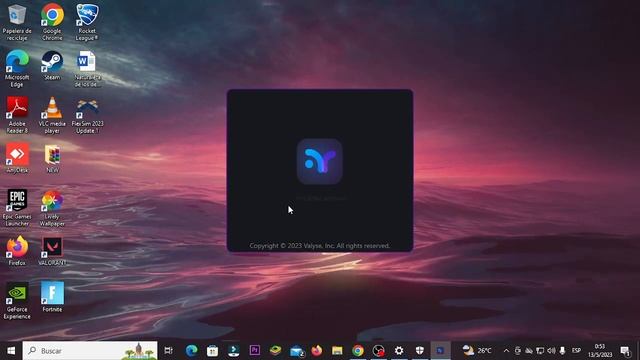Open the Papelera de reciclaje desktop icon
The height and width of the screenshot is (360, 640).
pyautogui.click(x=17, y=22)
